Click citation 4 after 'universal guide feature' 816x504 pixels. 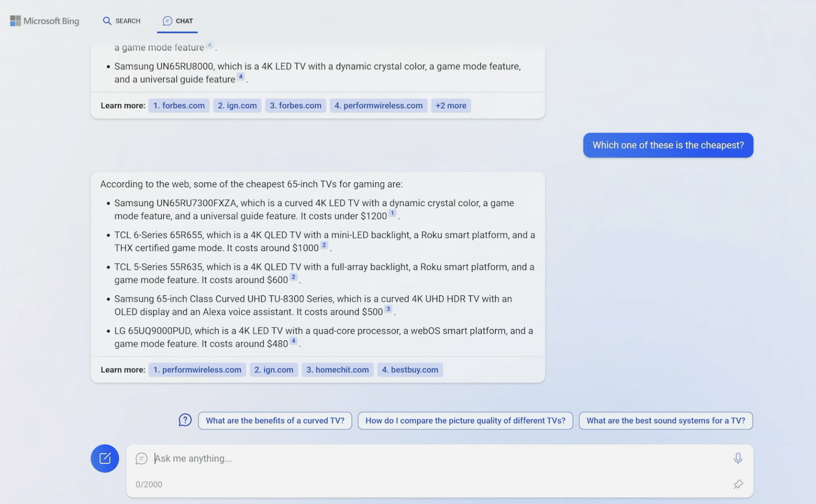[x=241, y=77]
